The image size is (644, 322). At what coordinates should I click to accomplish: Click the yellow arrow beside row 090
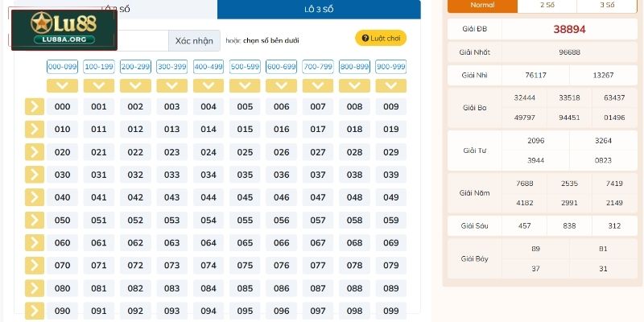pyautogui.click(x=35, y=311)
